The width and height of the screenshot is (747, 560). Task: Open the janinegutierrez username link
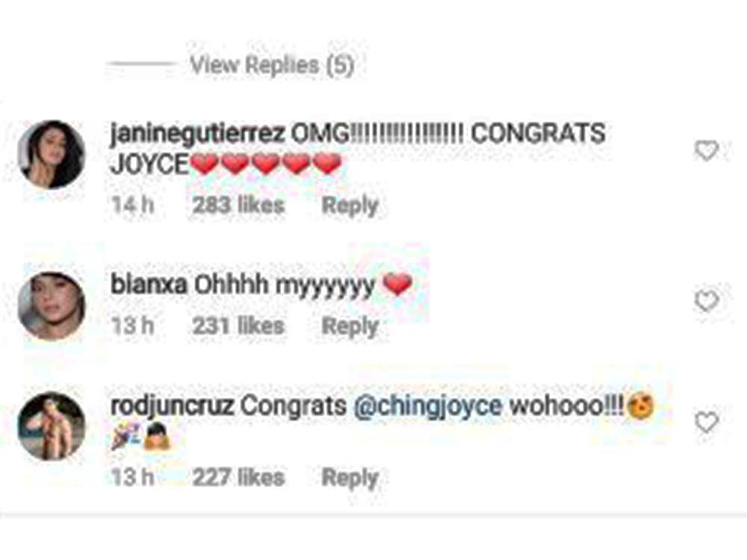click(x=197, y=134)
